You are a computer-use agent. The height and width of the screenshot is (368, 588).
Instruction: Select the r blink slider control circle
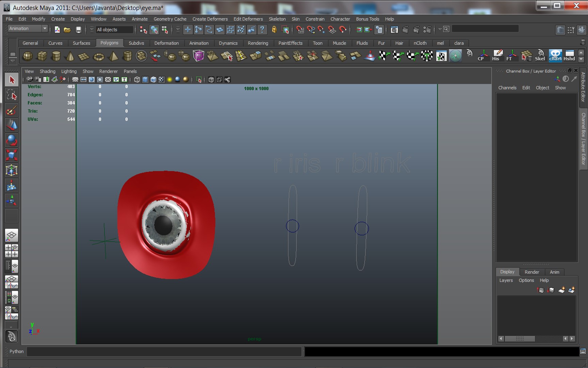tap(361, 228)
